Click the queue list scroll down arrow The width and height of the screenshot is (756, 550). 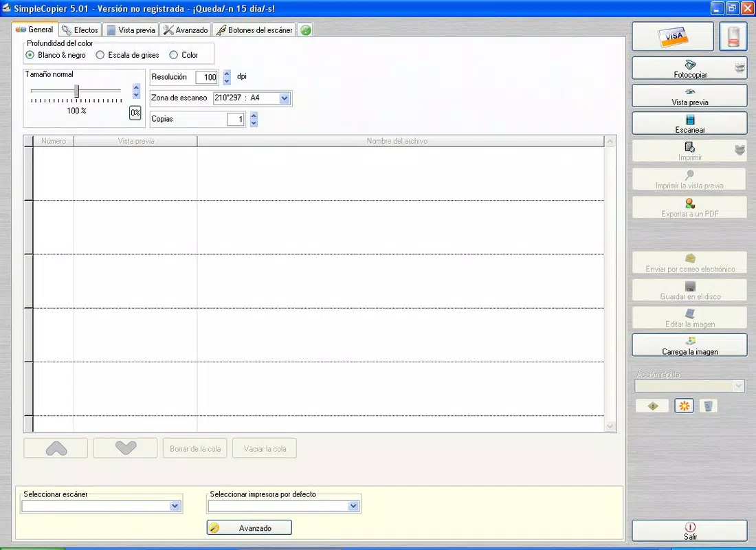click(610, 426)
